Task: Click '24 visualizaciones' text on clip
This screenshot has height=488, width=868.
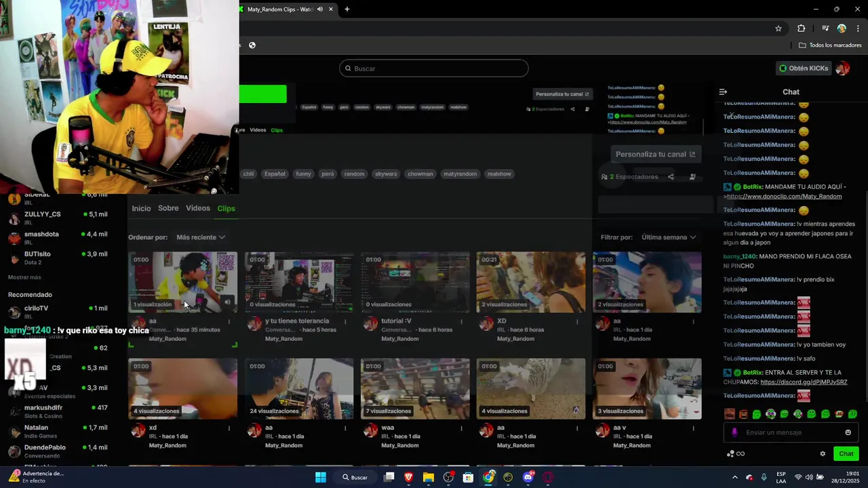Action: coord(274,411)
